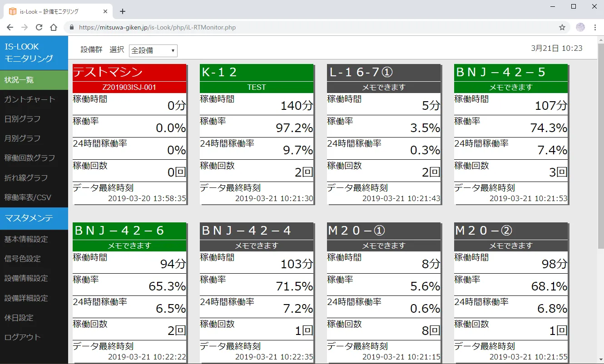The image size is (604, 364).
Task: Open the Chrome profile avatar
Action: point(580,27)
